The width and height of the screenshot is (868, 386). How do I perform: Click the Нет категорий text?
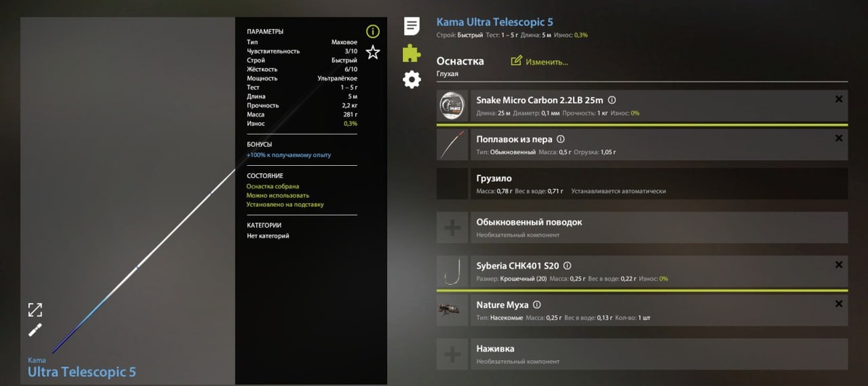click(268, 235)
